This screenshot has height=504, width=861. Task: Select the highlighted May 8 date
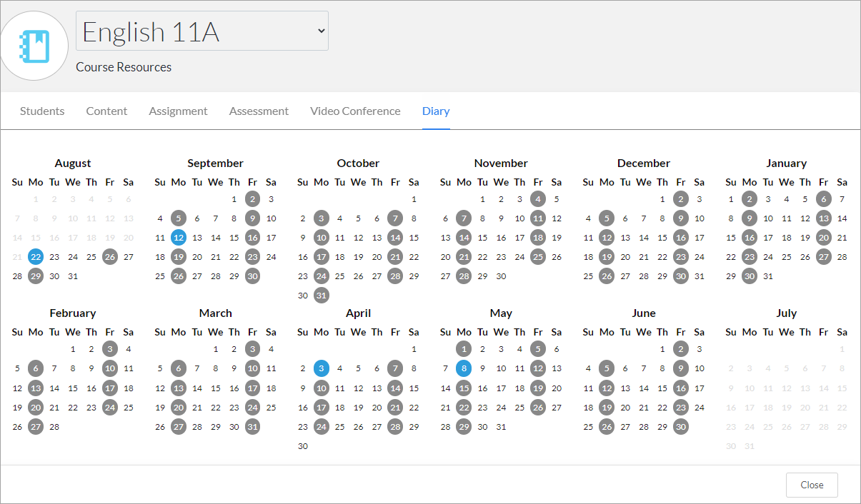click(x=464, y=368)
